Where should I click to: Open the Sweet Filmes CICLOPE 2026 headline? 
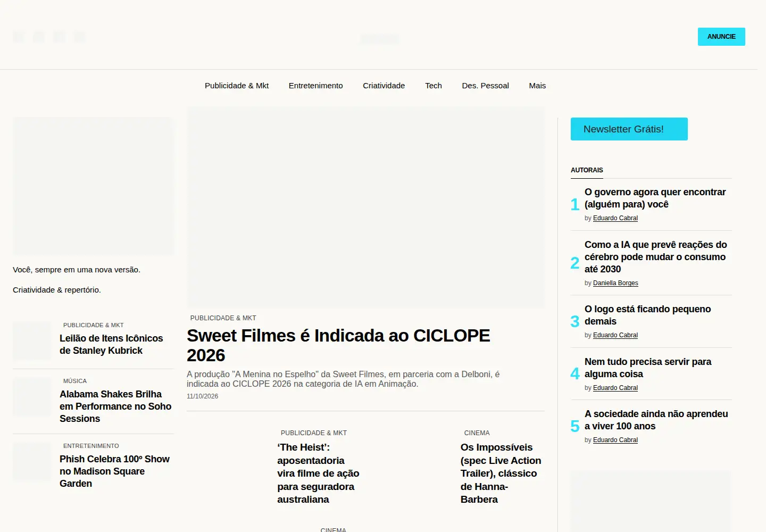338,345
